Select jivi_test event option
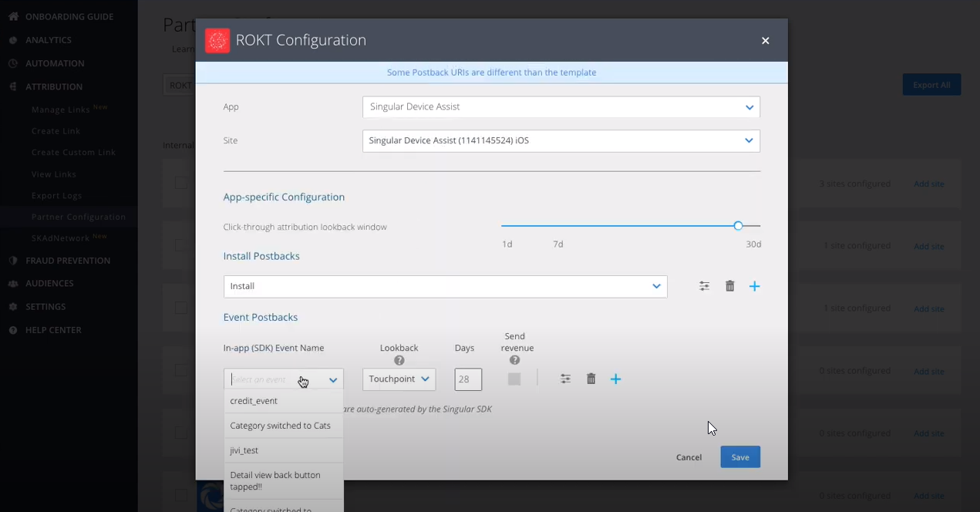The height and width of the screenshot is (512, 980). pyautogui.click(x=284, y=450)
